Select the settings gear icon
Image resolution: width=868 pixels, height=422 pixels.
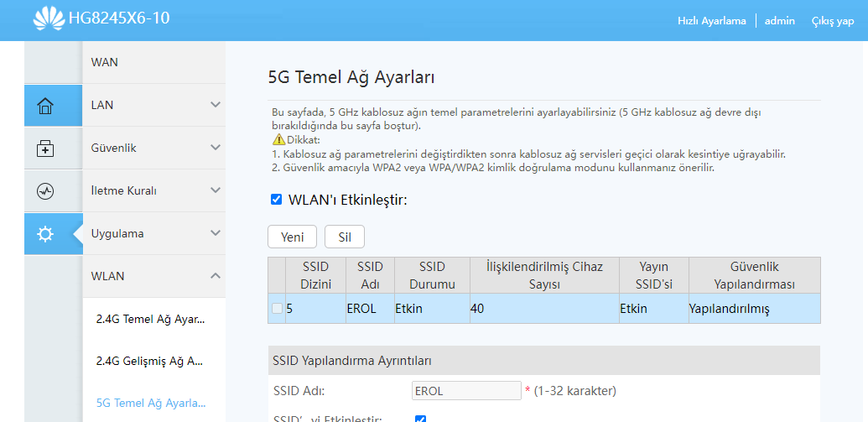pos(44,234)
